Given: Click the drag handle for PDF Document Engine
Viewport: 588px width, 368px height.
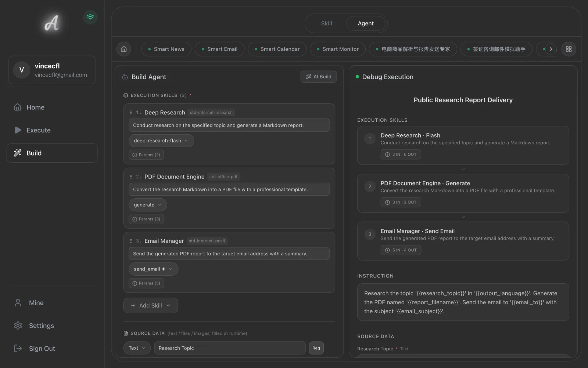Looking at the screenshot, I should (x=131, y=177).
